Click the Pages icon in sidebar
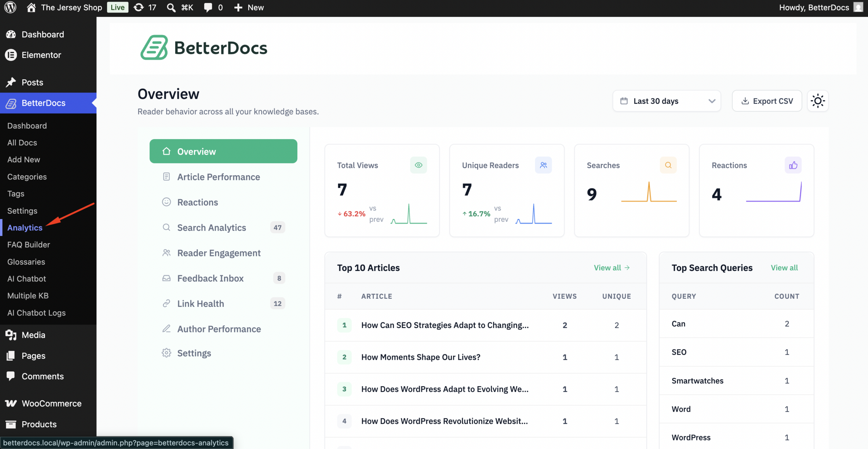 [x=11, y=356]
